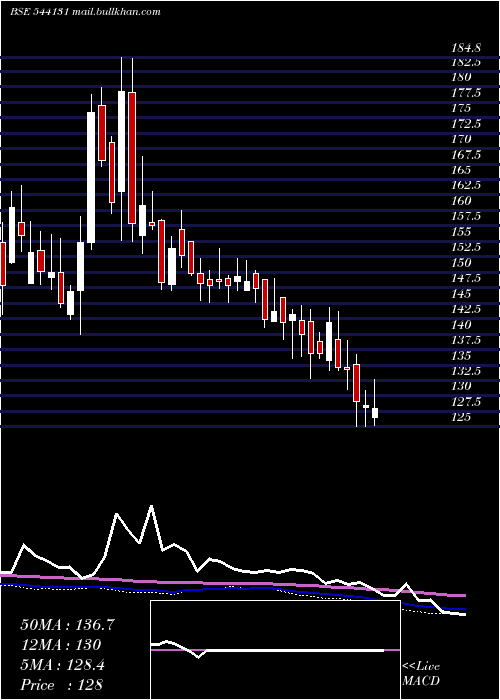Viewport: 500px width, 700px height.
Task: Select the 165 price axis label
Action: [461, 170]
